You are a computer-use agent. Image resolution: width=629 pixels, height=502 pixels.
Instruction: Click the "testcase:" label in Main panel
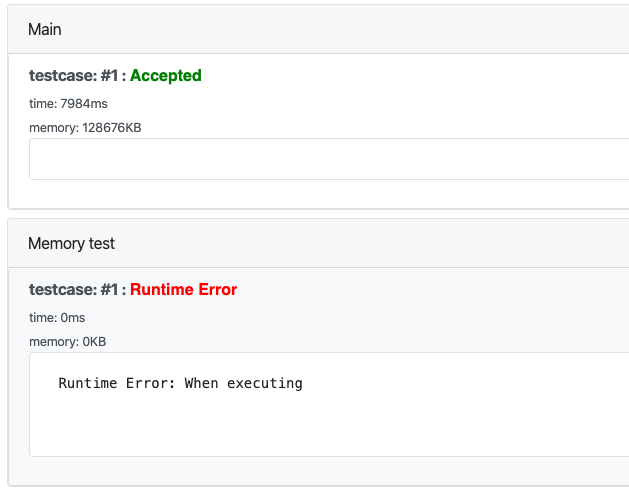pyautogui.click(x=62, y=75)
